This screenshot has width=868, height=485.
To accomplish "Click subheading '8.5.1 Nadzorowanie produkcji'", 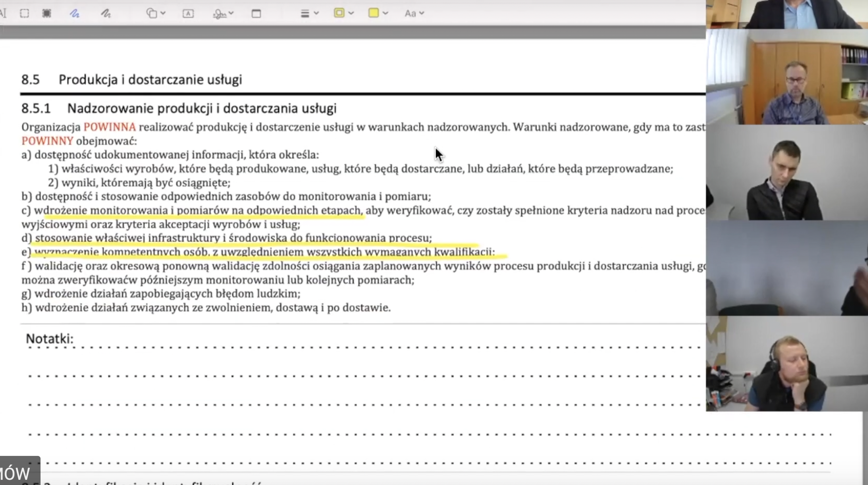I will [x=179, y=108].
